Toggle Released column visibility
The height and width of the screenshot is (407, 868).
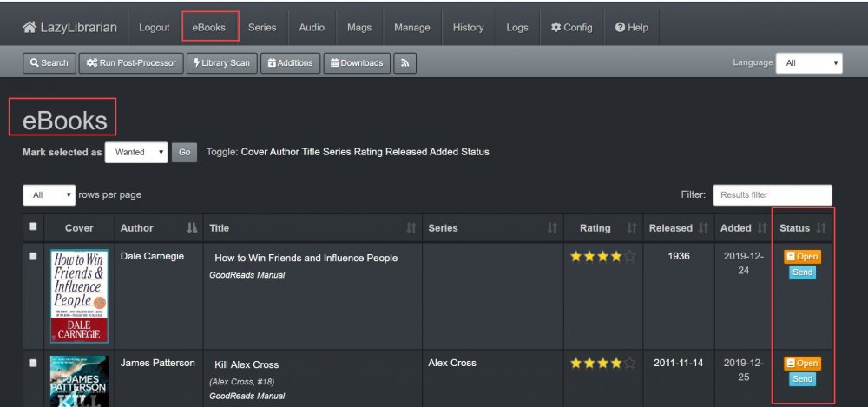click(406, 152)
